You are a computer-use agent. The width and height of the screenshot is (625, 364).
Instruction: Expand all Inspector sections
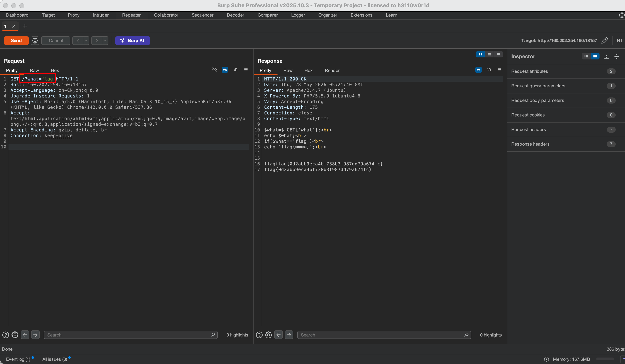[x=607, y=56]
